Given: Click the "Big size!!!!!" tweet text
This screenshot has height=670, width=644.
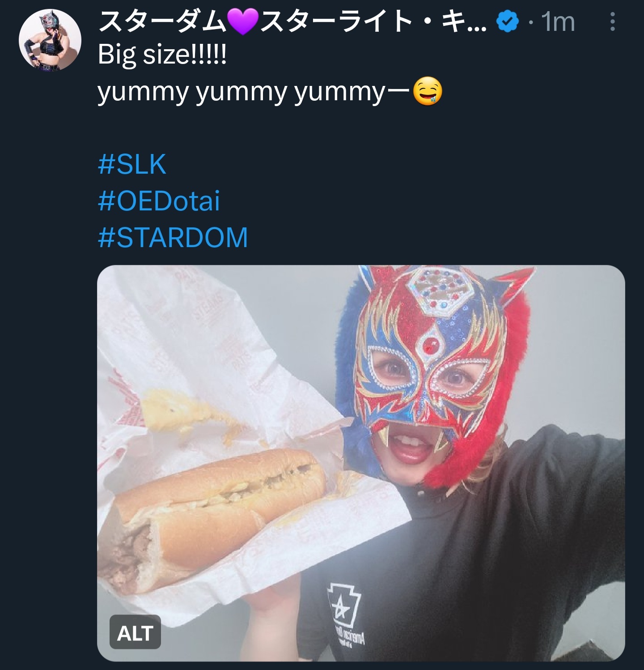Looking at the screenshot, I should [162, 55].
